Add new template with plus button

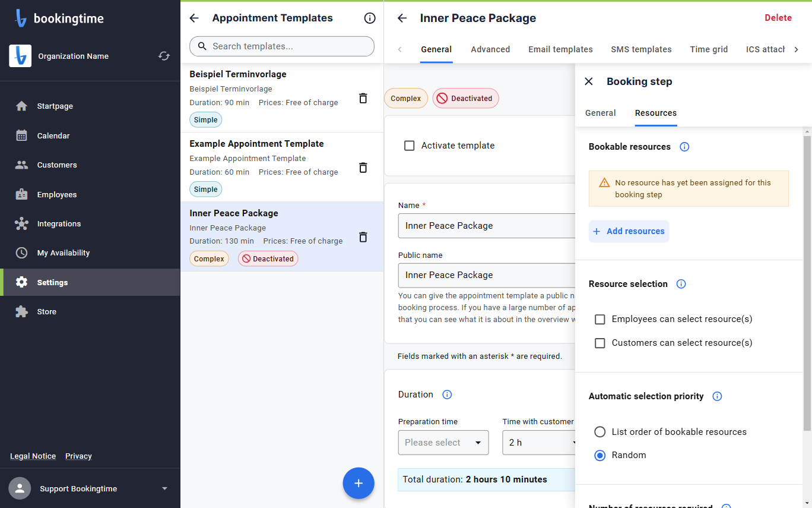coord(359,484)
